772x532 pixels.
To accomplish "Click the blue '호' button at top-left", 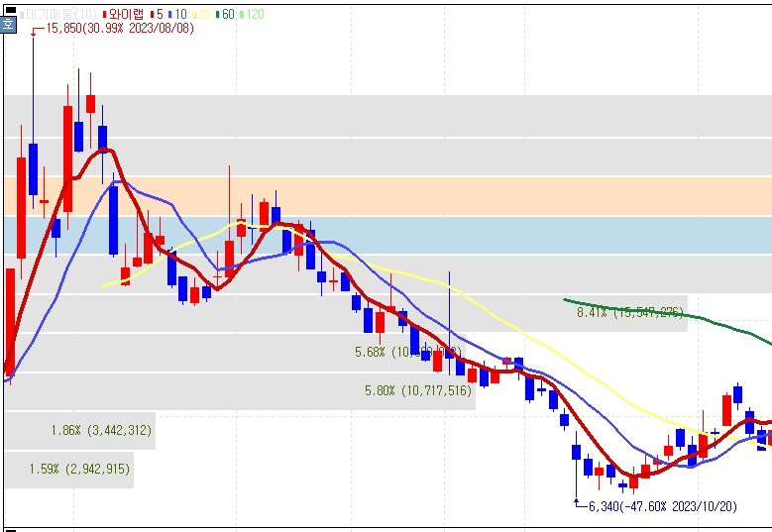I will pos(8,24).
